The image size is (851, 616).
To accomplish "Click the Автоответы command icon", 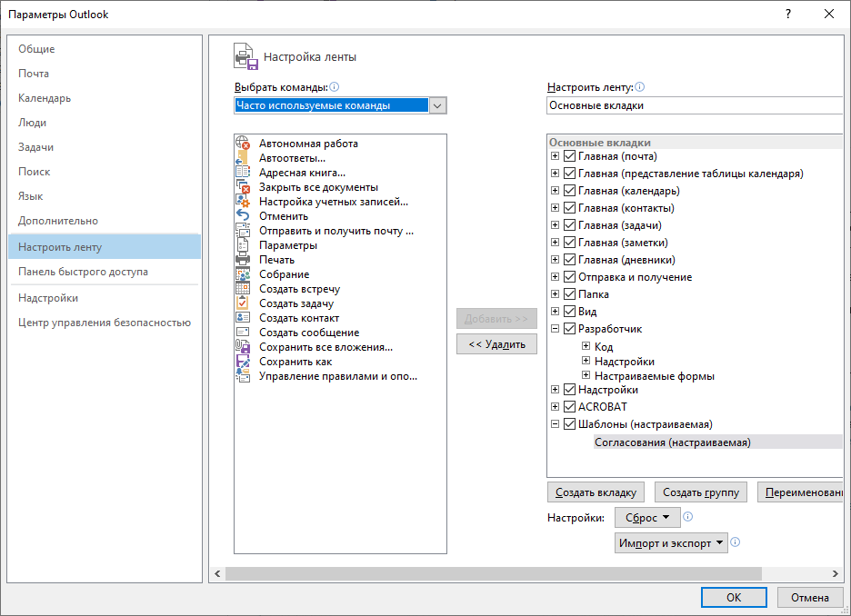I will [x=243, y=158].
